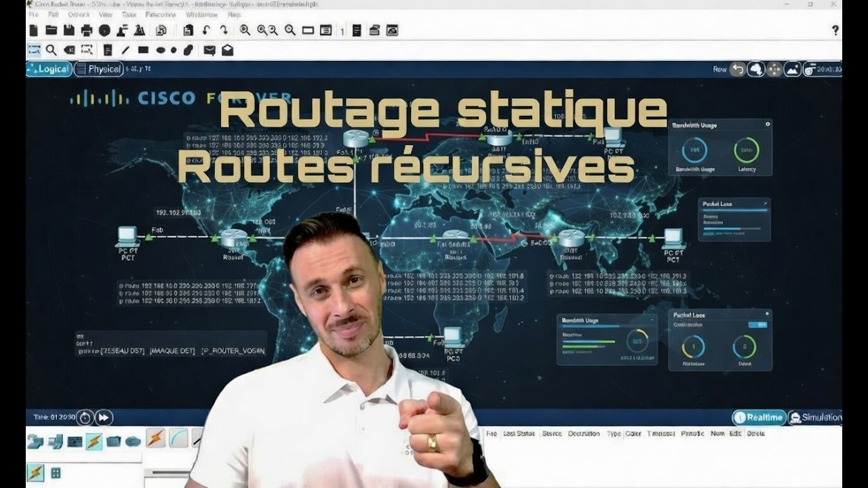The height and width of the screenshot is (488, 868).
Task: Pick the Automatic connection lightning cable
Action: 156,438
